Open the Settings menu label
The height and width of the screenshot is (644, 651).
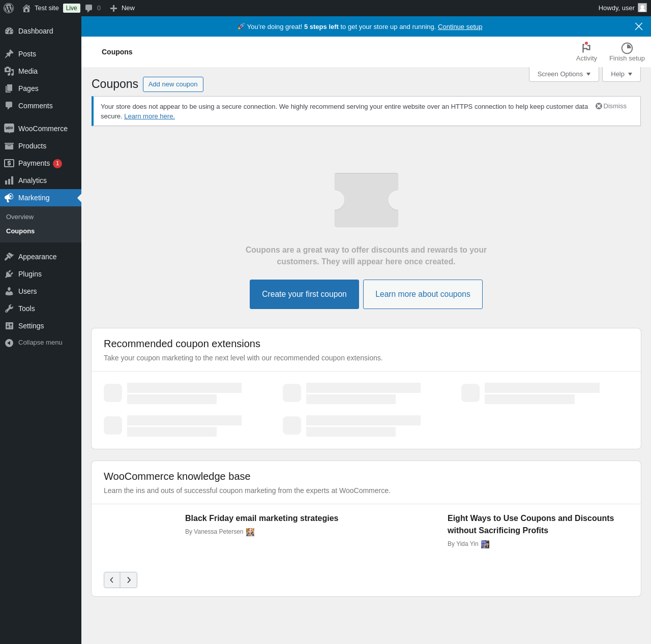pyautogui.click(x=31, y=326)
